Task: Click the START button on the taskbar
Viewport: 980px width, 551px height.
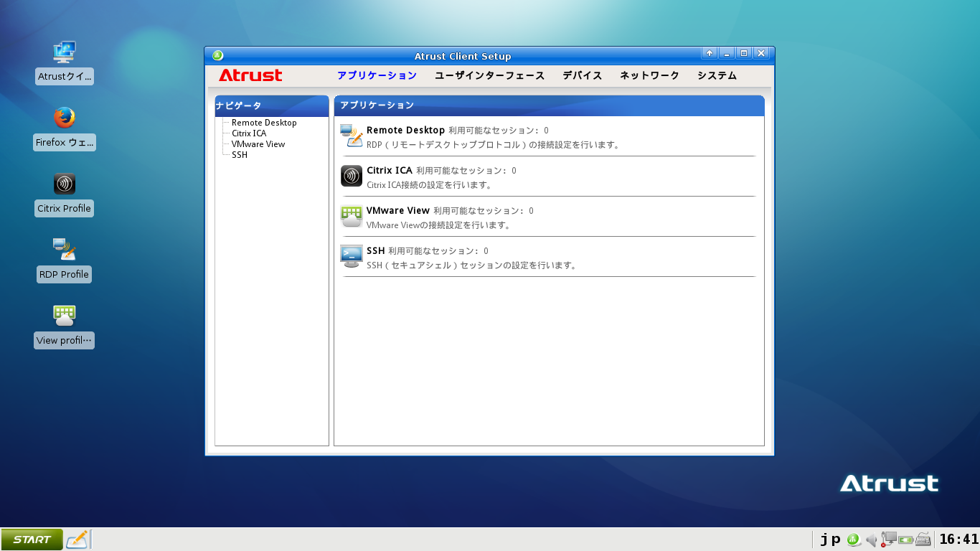Action: (x=32, y=540)
